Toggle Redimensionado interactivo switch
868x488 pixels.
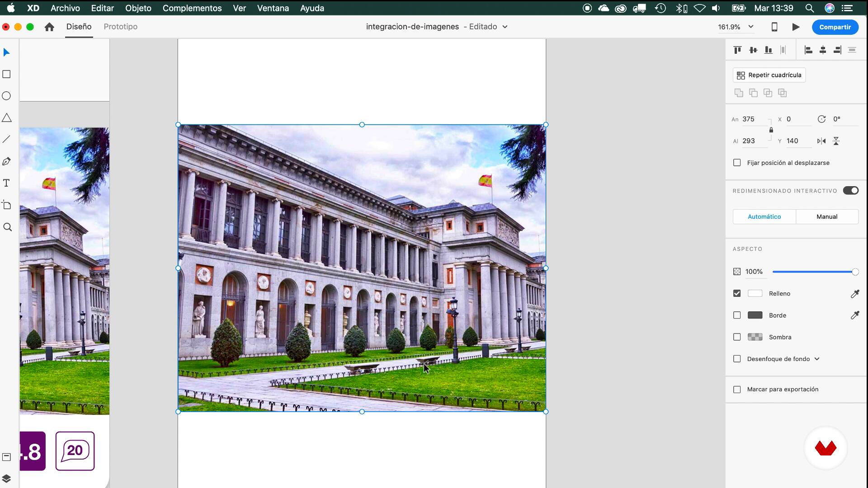(x=851, y=191)
